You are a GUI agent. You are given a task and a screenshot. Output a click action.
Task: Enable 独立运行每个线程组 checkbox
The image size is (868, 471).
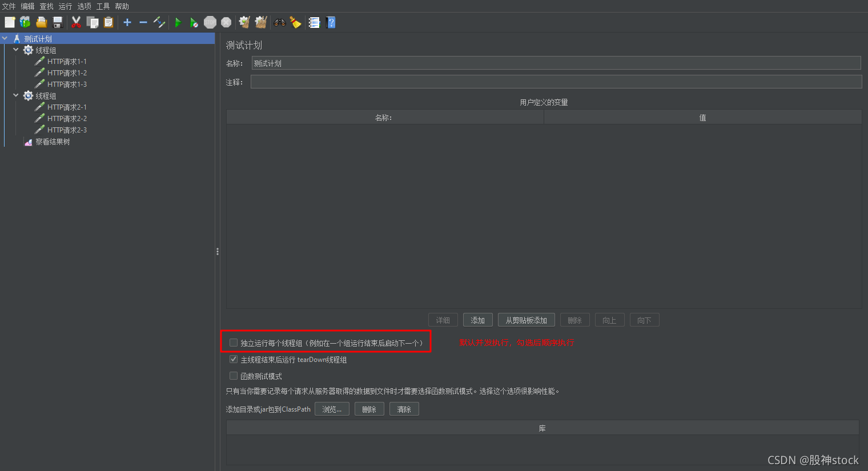click(234, 343)
